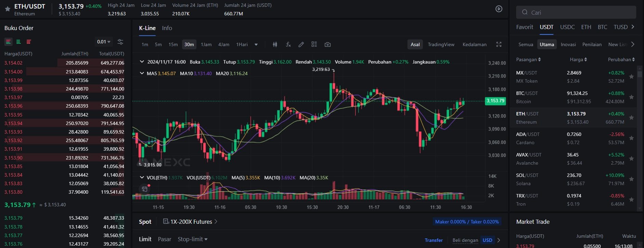Select the 4Jam chart interval
Screen dimensions: 644x248
tap(224, 44)
